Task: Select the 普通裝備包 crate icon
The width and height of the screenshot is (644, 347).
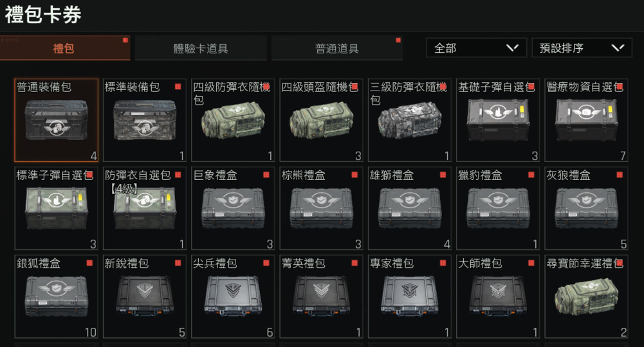Action: coord(56,120)
